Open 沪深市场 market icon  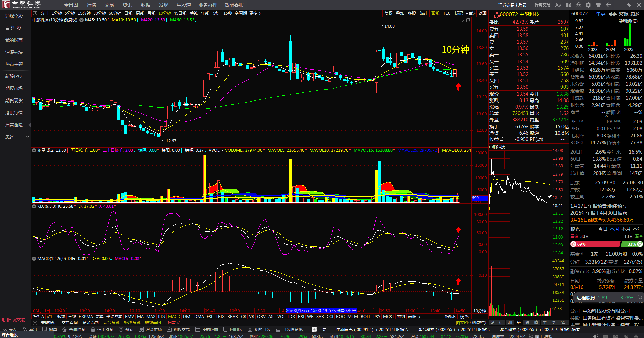point(141,329)
